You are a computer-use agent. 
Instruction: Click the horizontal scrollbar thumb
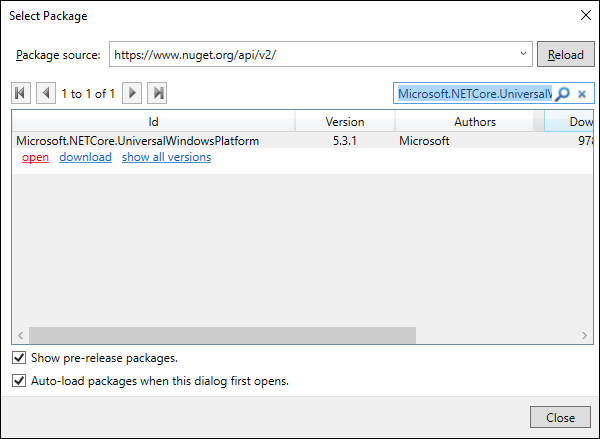pyautogui.click(x=222, y=335)
